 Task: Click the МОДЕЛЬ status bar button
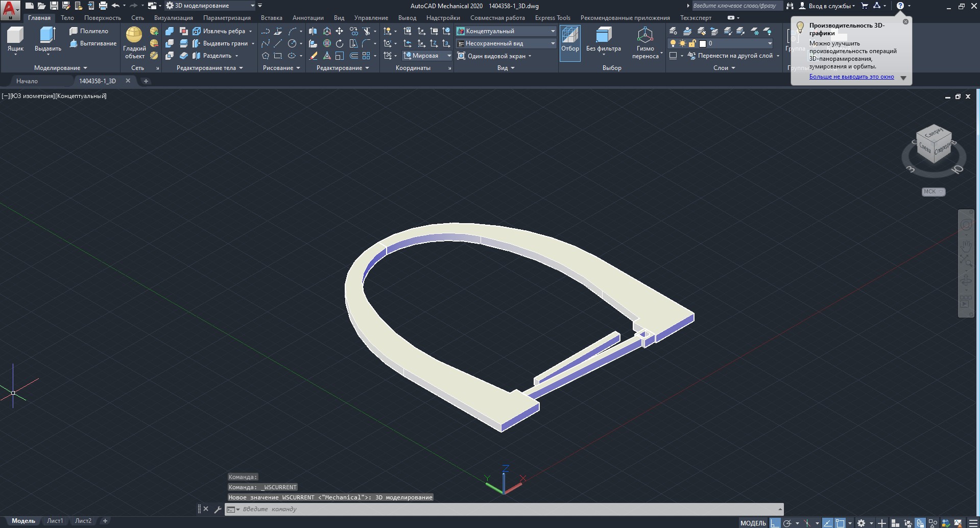[x=753, y=523]
